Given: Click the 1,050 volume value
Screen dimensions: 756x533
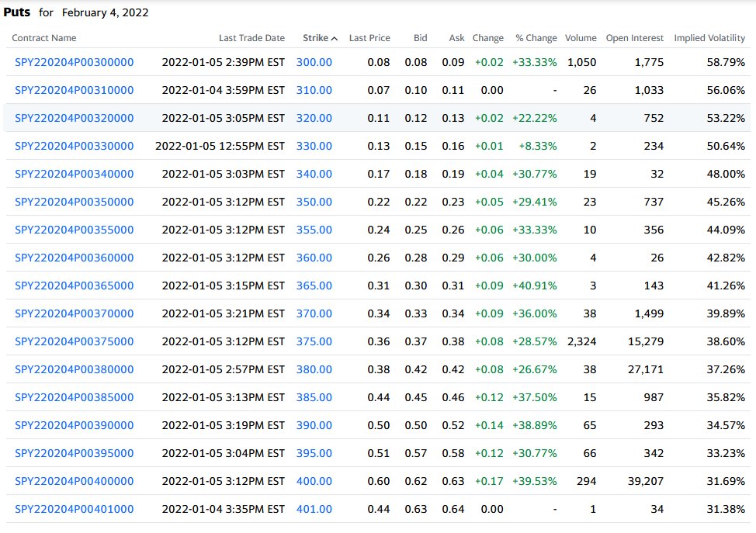Looking at the screenshot, I should (582, 62).
